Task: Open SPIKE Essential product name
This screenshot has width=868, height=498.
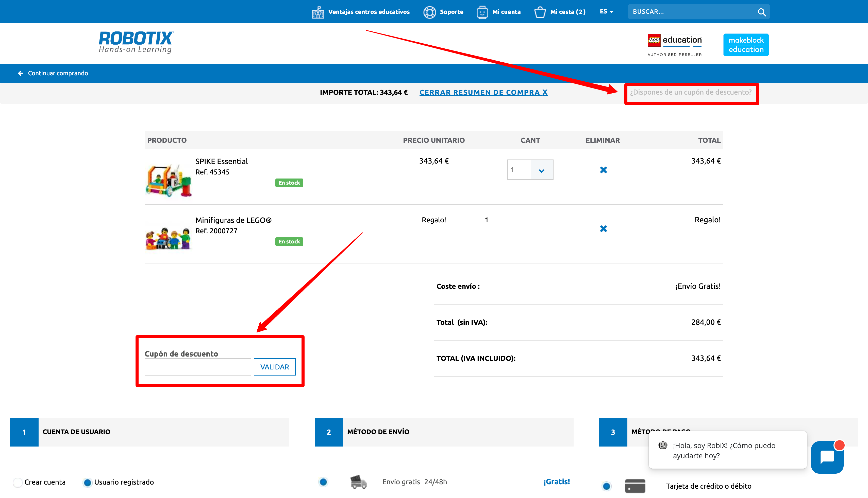Action: pyautogui.click(x=222, y=162)
